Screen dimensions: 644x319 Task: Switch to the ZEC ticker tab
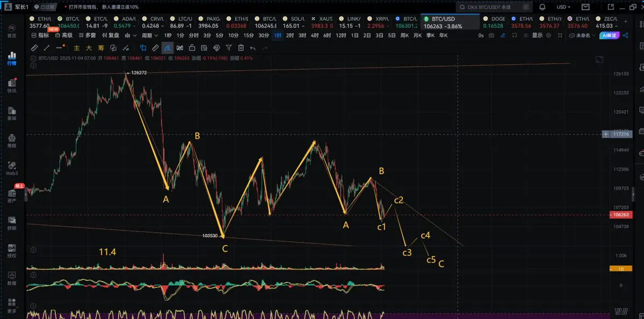click(x=607, y=22)
